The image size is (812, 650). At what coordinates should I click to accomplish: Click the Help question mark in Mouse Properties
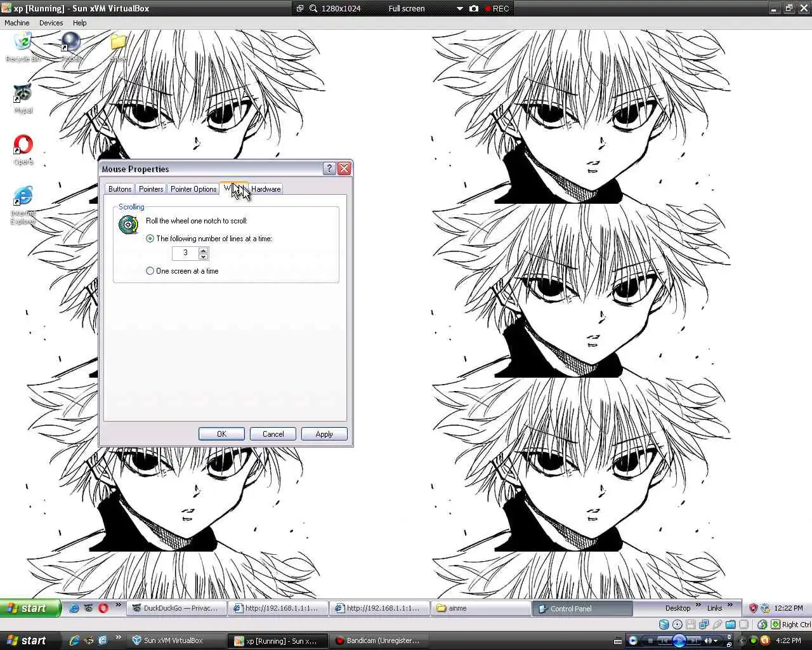click(x=329, y=168)
